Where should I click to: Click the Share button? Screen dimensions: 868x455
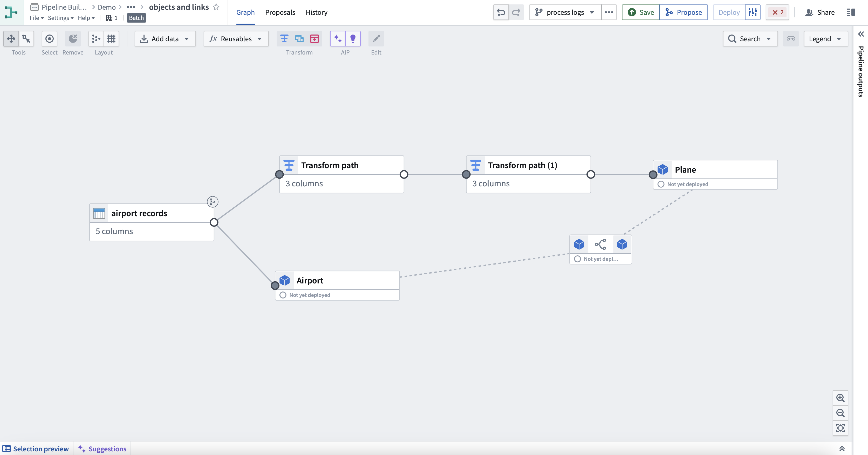820,12
